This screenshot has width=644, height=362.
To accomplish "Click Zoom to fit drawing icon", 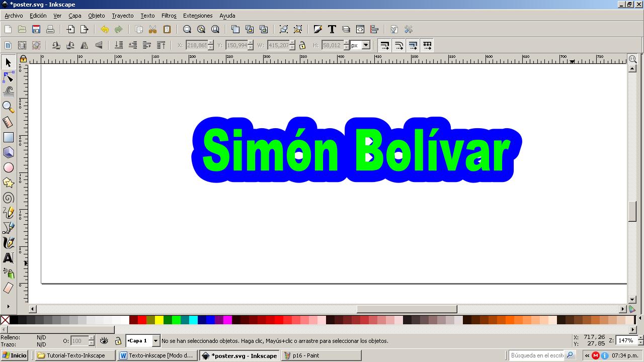I will tap(201, 30).
